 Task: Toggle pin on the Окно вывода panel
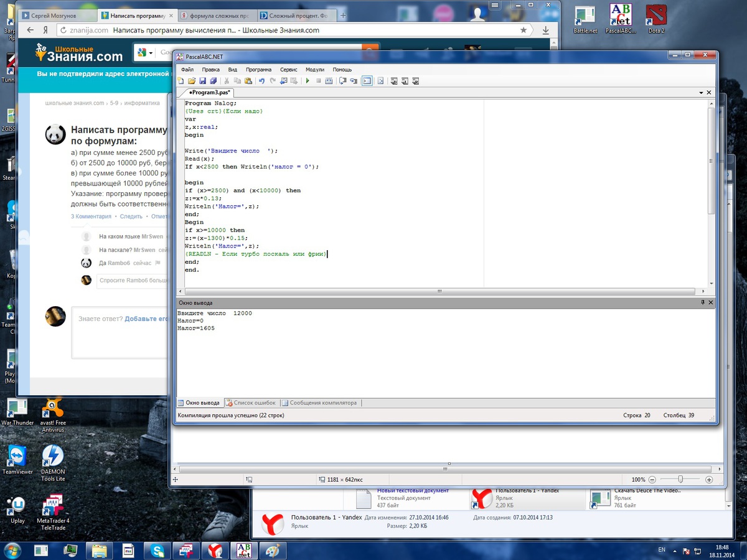(x=703, y=302)
